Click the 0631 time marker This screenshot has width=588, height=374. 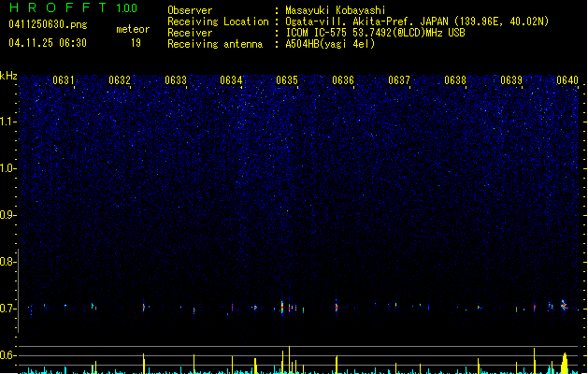(64, 80)
